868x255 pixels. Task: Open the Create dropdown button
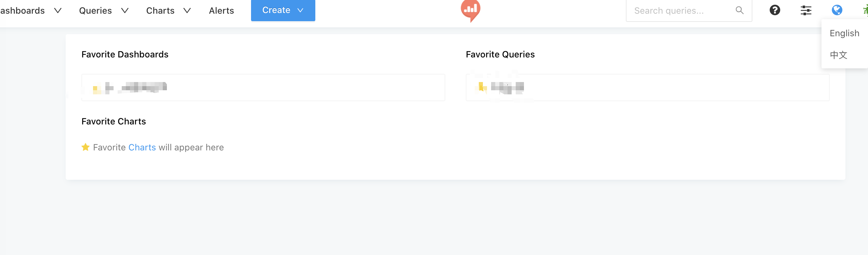(x=283, y=10)
